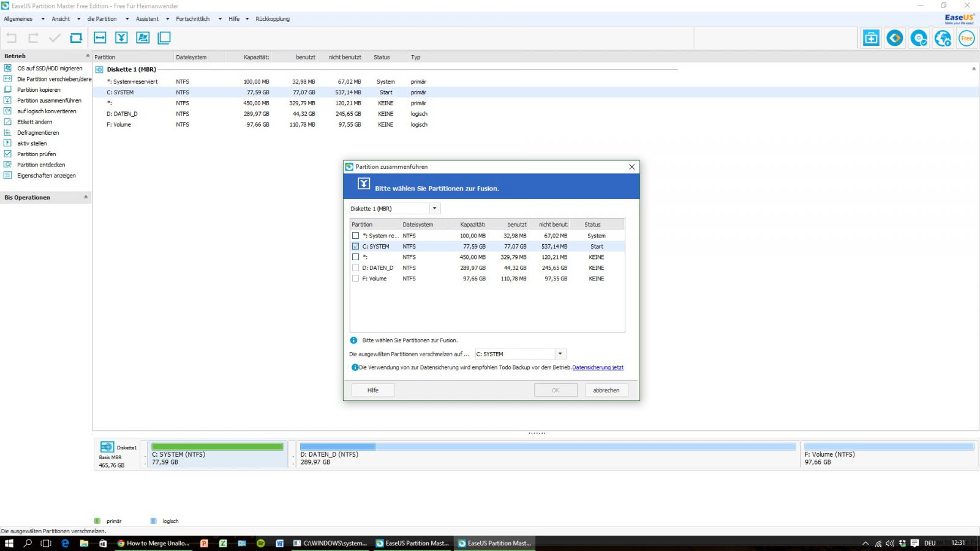980x551 pixels.
Task: Open the Word icon in the taskbar
Action: click(x=280, y=543)
